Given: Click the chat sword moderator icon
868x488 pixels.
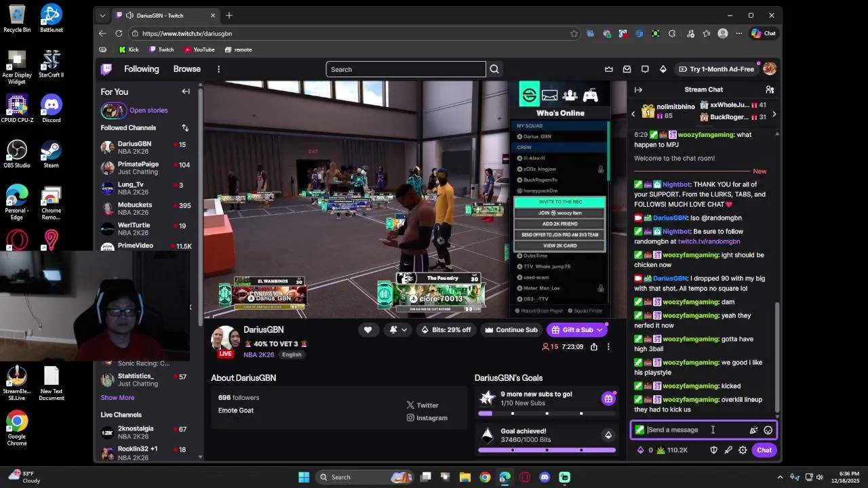Looking at the screenshot, I should point(728,450).
